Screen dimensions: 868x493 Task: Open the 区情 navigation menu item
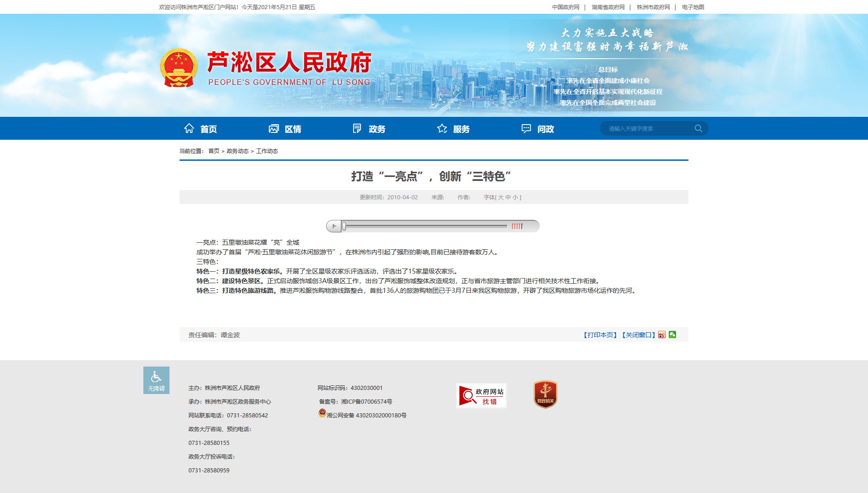(285, 129)
